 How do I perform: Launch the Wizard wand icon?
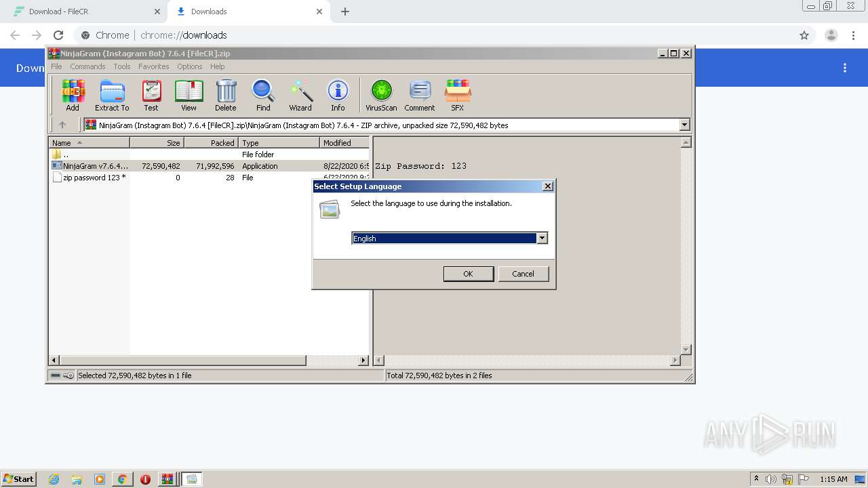click(x=300, y=95)
